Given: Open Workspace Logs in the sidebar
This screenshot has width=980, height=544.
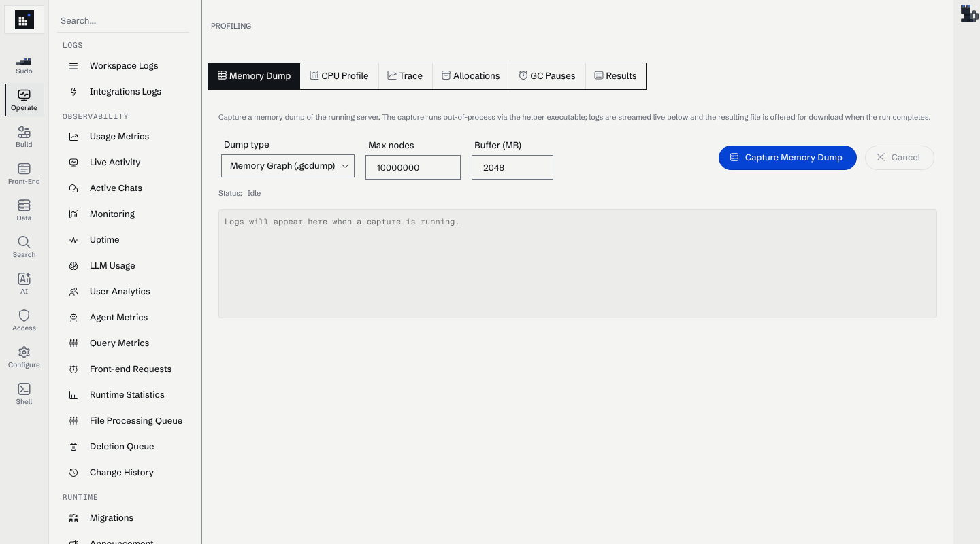Looking at the screenshot, I should [x=123, y=66].
